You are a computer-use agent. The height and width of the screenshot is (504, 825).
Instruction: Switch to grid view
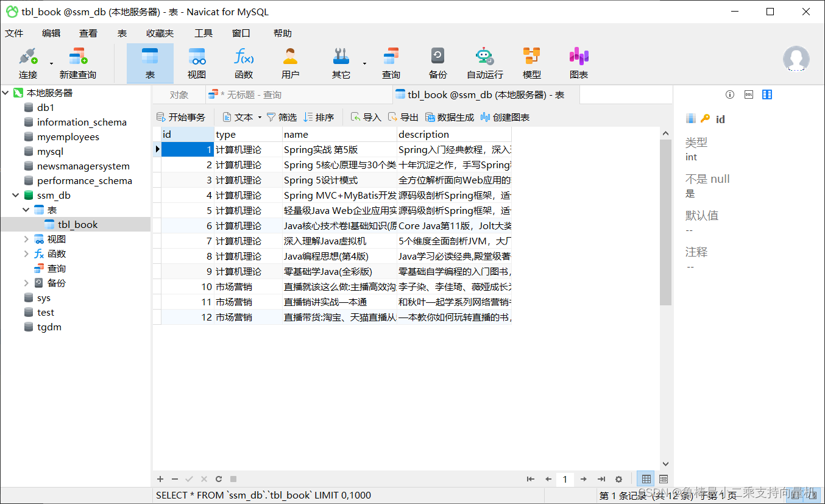tap(646, 479)
